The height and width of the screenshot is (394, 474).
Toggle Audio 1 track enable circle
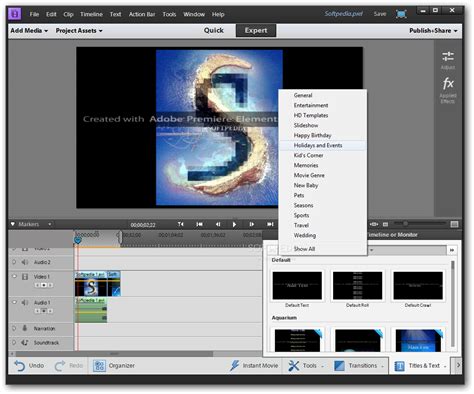point(14,302)
